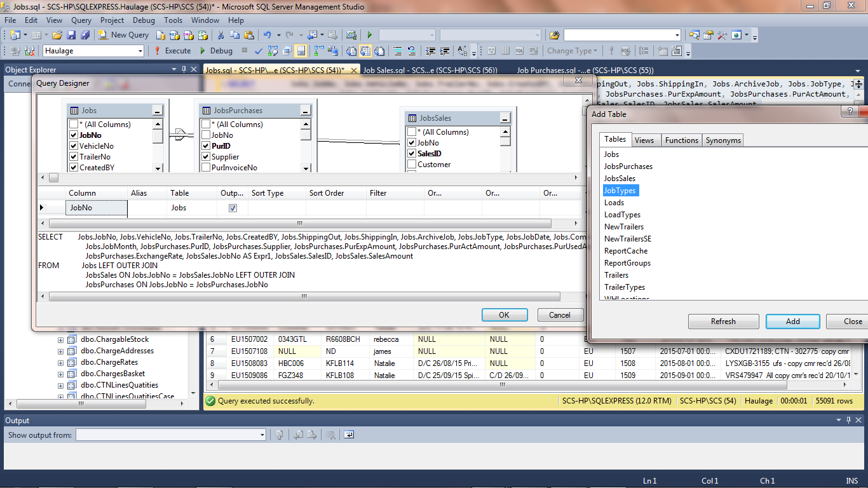Click the SQL text pane horizontal scrollbar

click(x=304, y=297)
